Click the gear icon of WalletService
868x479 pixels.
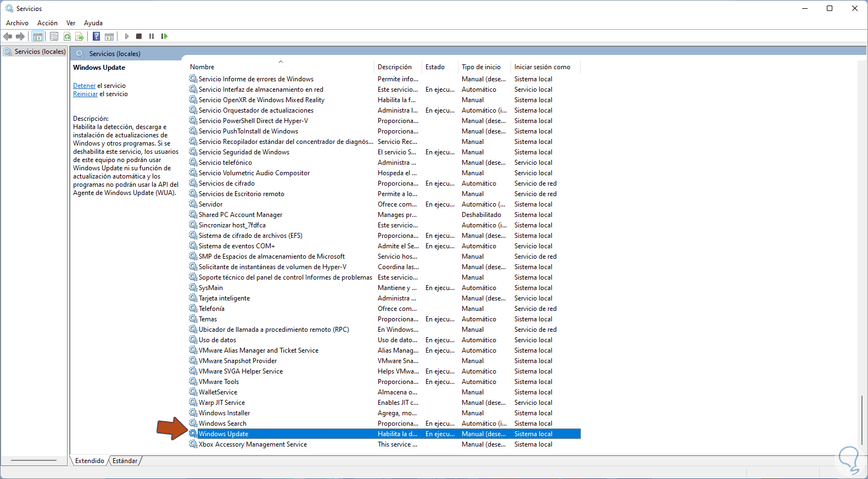tap(193, 392)
